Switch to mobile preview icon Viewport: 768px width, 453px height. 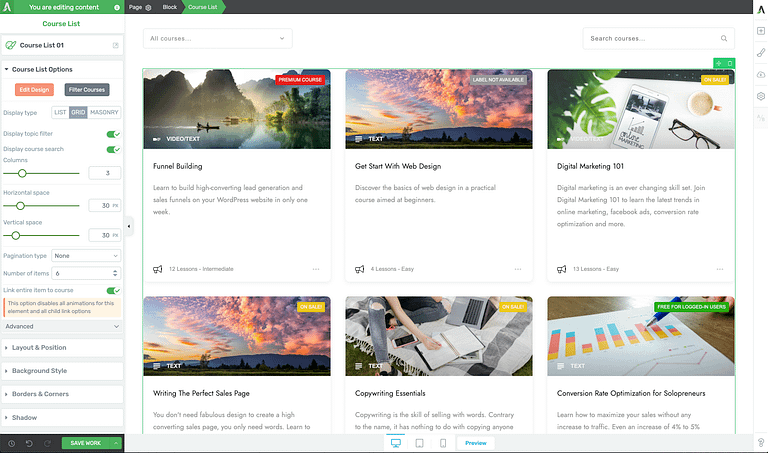[443, 443]
